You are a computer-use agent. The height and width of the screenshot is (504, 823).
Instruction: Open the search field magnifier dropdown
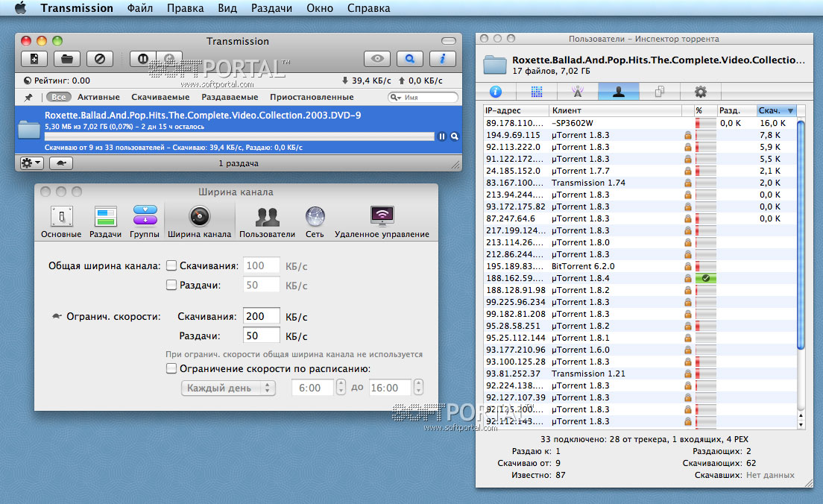coord(395,97)
